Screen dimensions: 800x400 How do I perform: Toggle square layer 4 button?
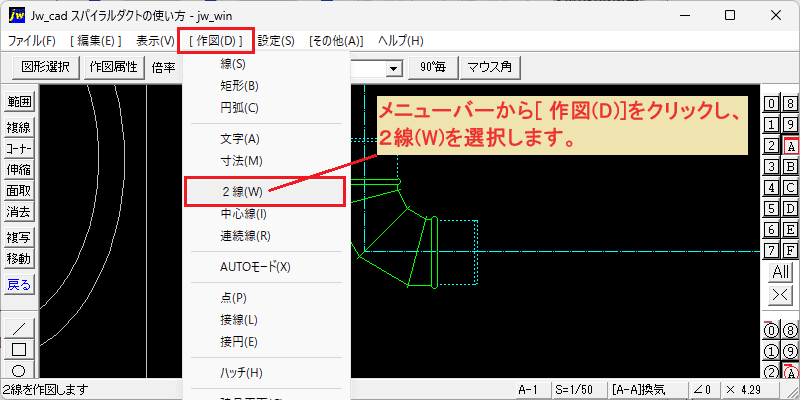772,187
